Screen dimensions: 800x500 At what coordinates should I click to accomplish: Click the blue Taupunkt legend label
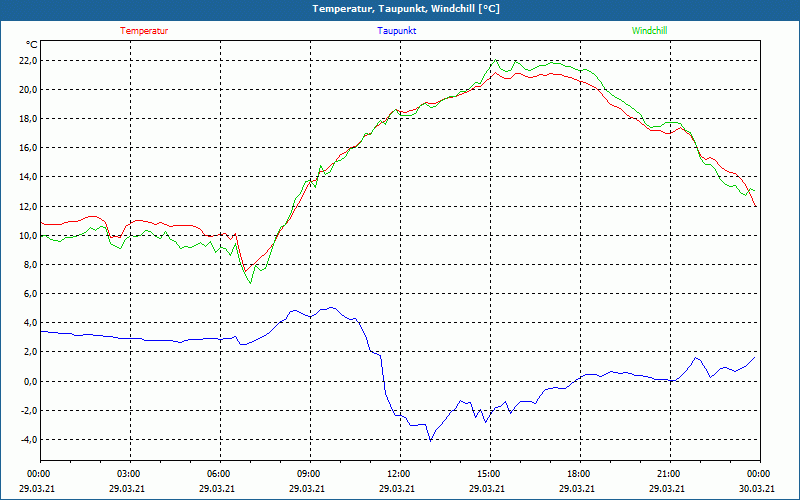click(x=396, y=31)
